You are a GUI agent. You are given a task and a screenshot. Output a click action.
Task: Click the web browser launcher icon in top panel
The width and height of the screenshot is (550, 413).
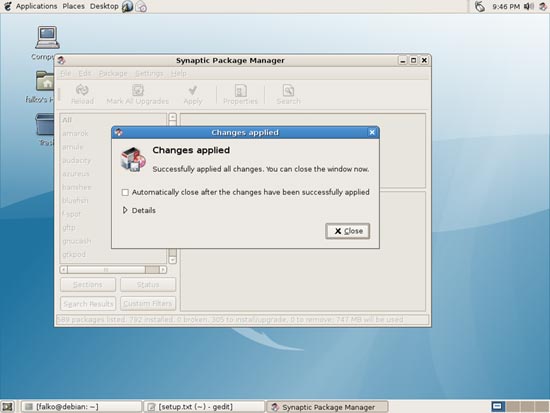[127, 7]
